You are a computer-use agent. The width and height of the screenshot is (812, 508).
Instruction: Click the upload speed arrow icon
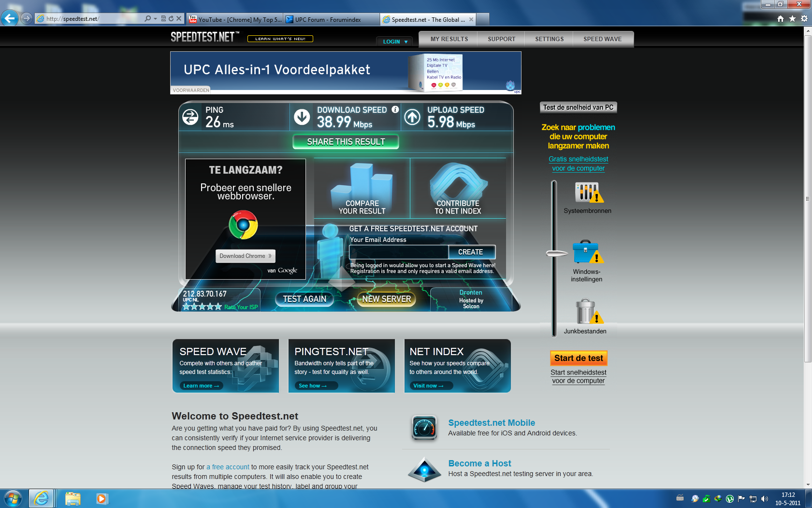click(x=412, y=117)
